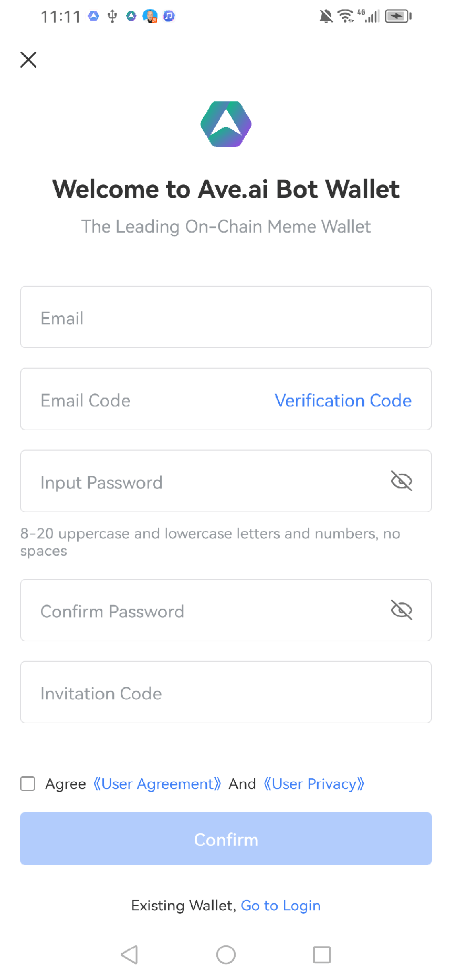Viewport: 452px width, 980px height.
Task: Tap the muted notification bell icon
Action: click(326, 16)
